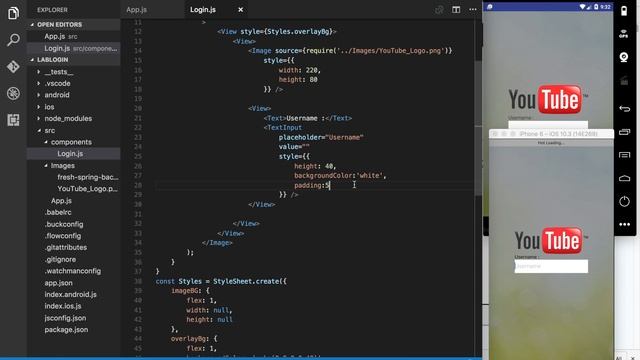This screenshot has height=360, width=640.
Task: Click the Username field in iPhone simulator
Action: (551, 266)
